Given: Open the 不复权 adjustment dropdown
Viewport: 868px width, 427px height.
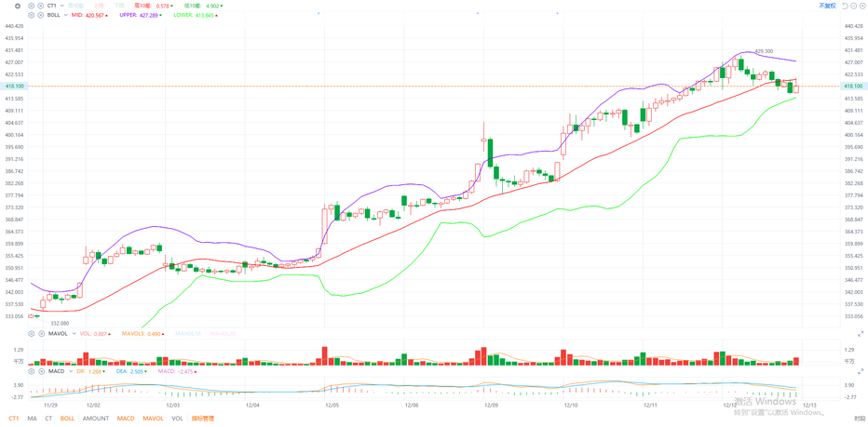Looking at the screenshot, I should pyautogui.click(x=828, y=6).
